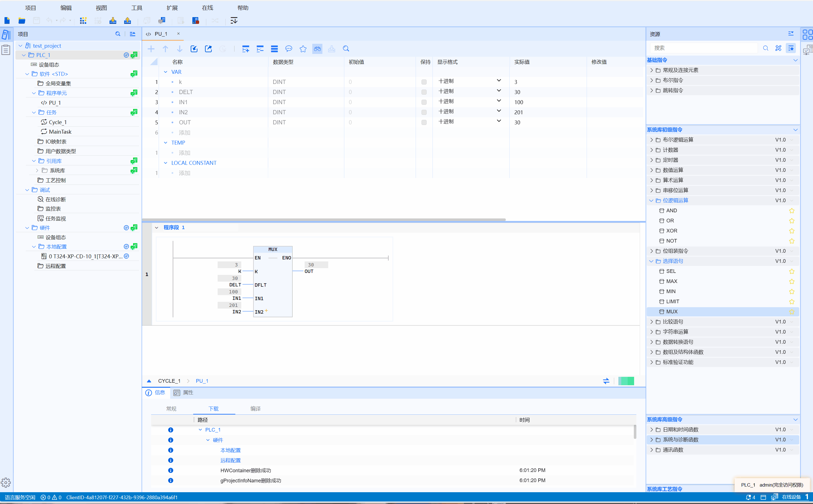
Task: Click the open project folder icon
Action: (x=22, y=21)
